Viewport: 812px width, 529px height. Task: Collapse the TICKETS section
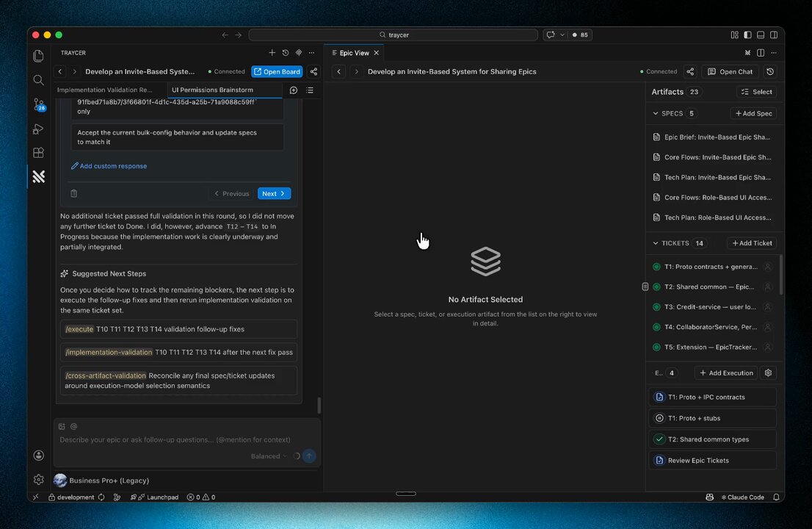[x=656, y=243]
